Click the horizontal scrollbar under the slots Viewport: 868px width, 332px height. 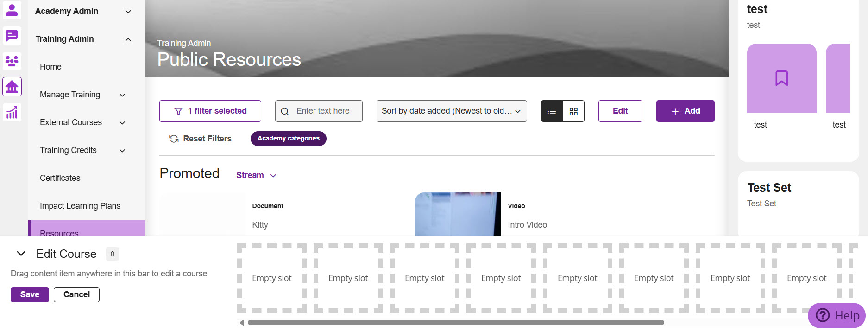455,323
